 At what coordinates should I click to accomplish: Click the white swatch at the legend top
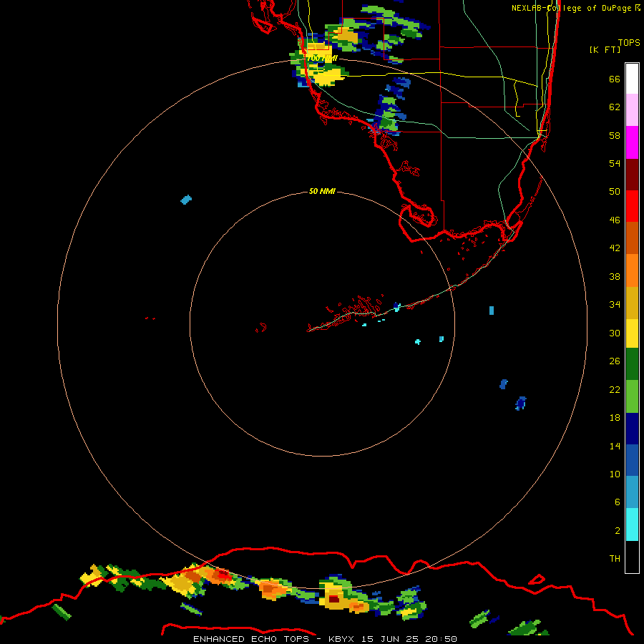click(x=632, y=79)
